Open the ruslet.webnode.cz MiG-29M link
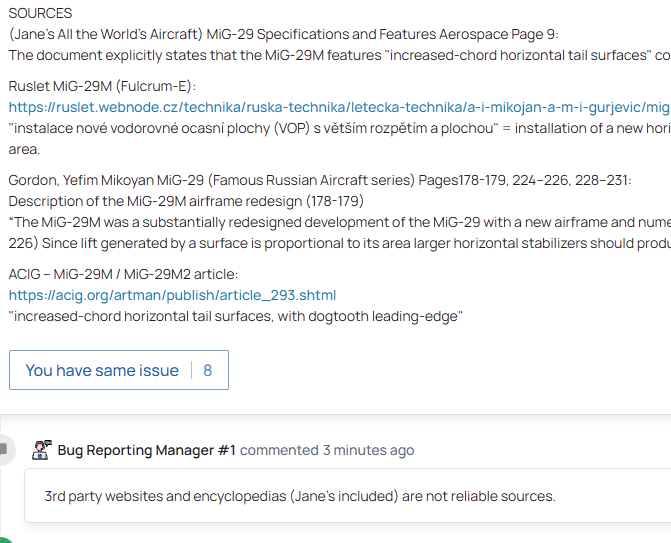Viewport: 671px width, 543px height. (x=340, y=107)
